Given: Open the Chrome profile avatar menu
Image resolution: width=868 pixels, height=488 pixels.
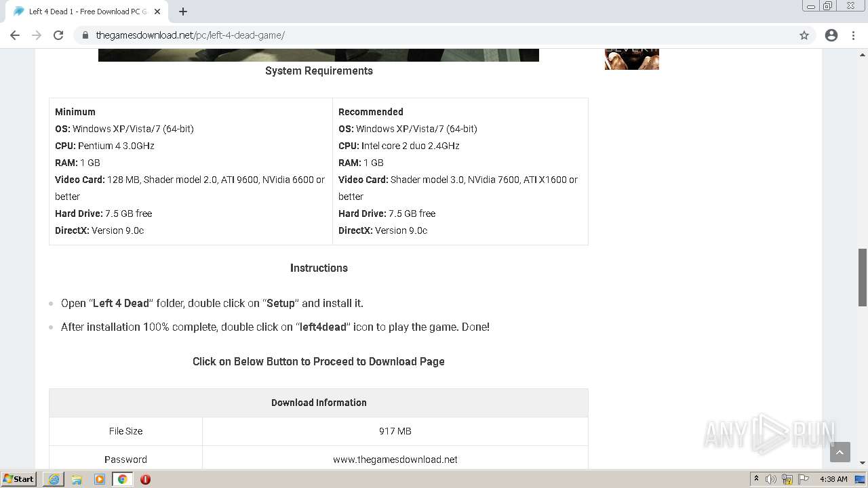Looking at the screenshot, I should [x=831, y=35].
